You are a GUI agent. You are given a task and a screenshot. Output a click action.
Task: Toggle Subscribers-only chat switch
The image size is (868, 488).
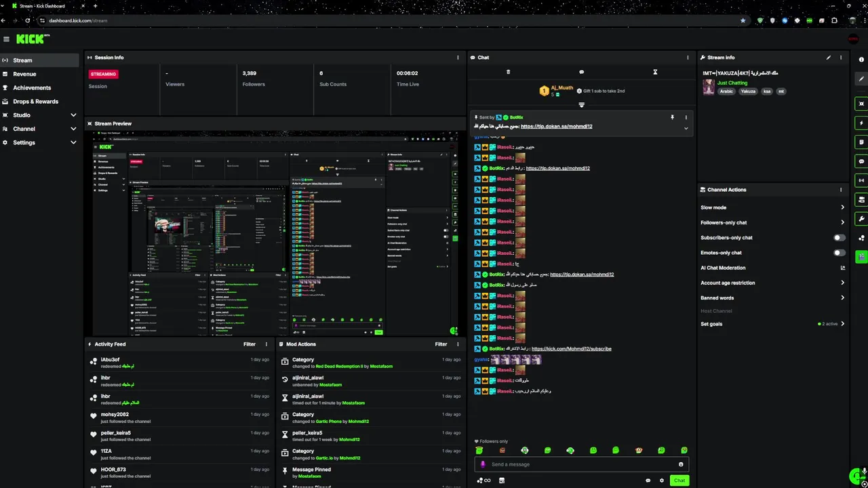840,238
